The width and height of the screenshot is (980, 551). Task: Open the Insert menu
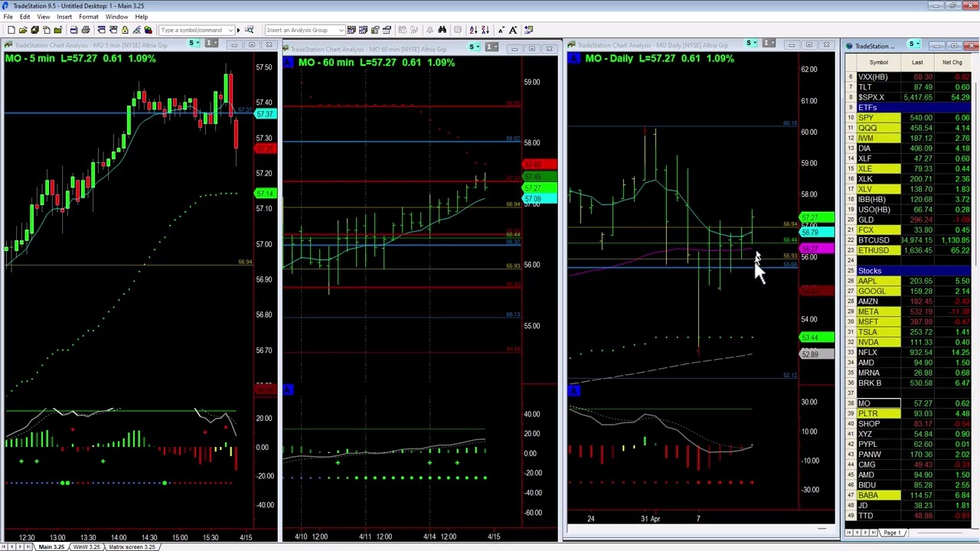tap(64, 17)
